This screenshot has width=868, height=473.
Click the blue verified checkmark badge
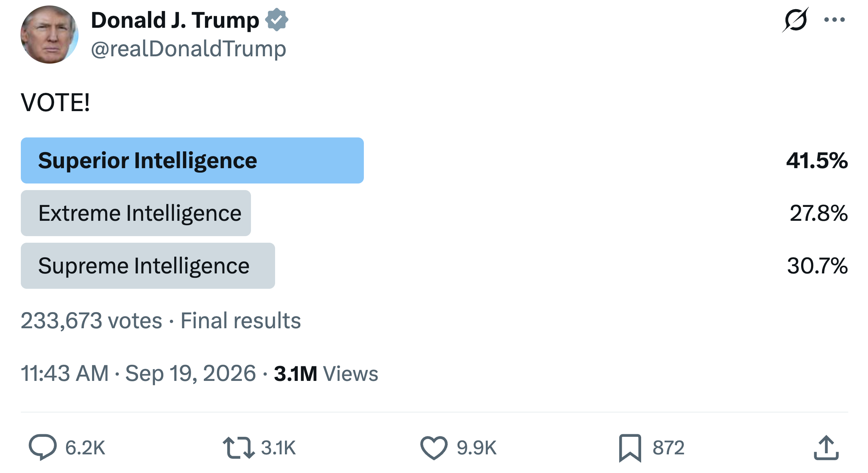click(277, 20)
